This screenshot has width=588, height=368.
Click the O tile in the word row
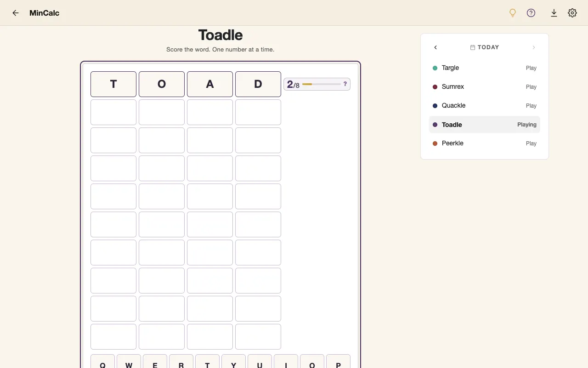[162, 84]
